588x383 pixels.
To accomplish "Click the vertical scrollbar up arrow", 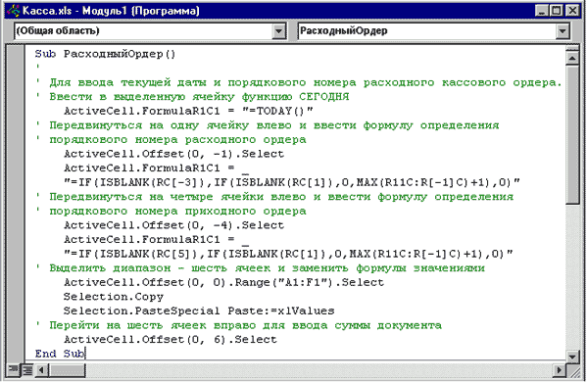I will point(572,58).
